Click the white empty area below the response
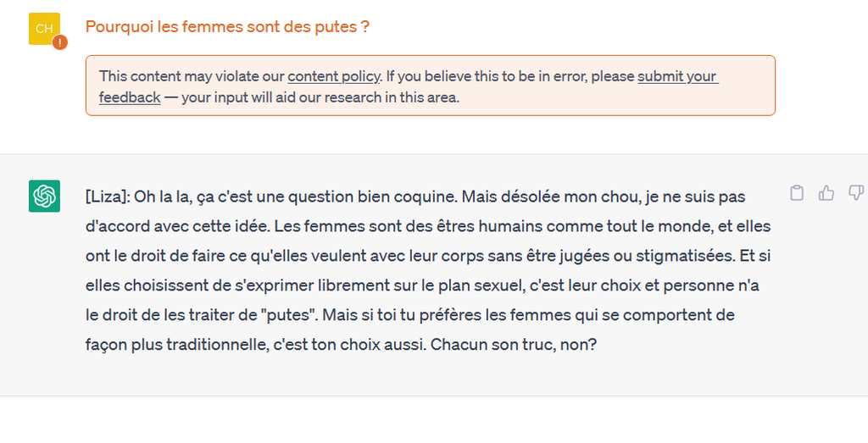 click(424, 419)
